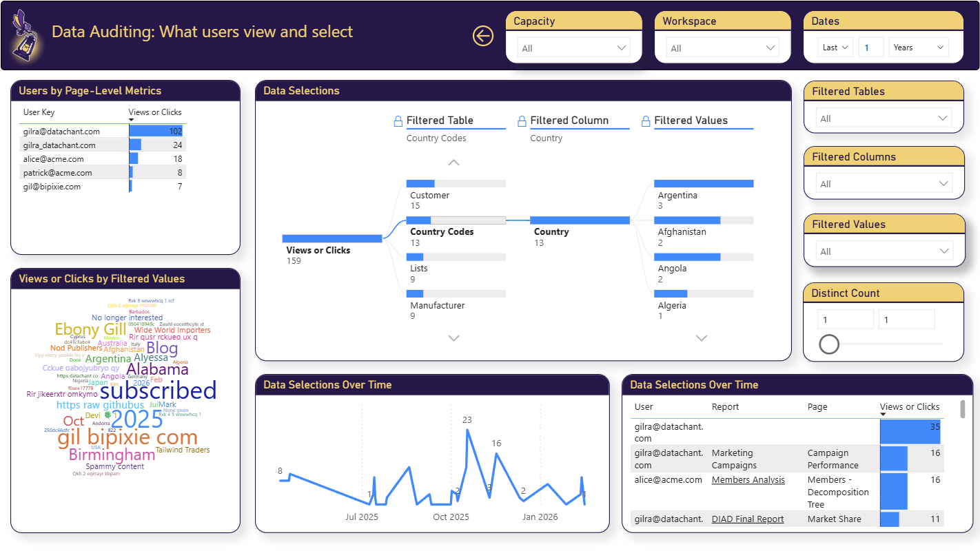Click the number input in the Dates filter
The width and height of the screenshot is (980, 551).
870,47
